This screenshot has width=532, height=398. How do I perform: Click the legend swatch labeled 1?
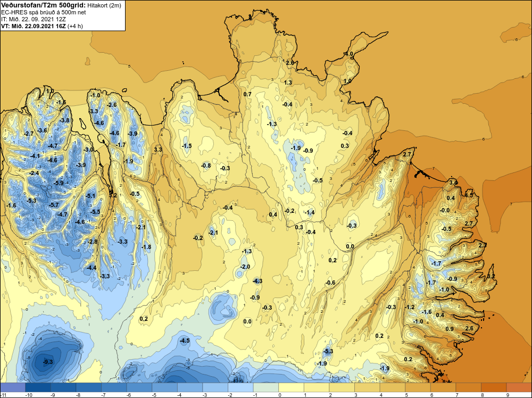click(x=317, y=387)
